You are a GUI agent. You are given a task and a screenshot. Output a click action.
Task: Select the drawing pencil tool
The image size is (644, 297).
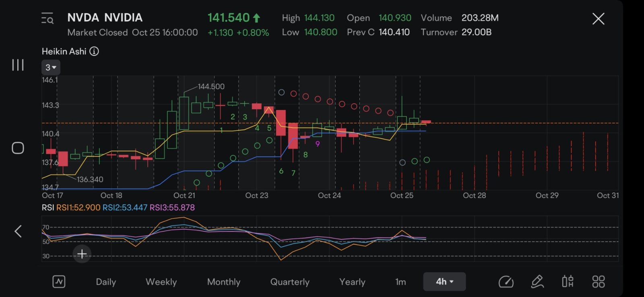[x=537, y=282]
